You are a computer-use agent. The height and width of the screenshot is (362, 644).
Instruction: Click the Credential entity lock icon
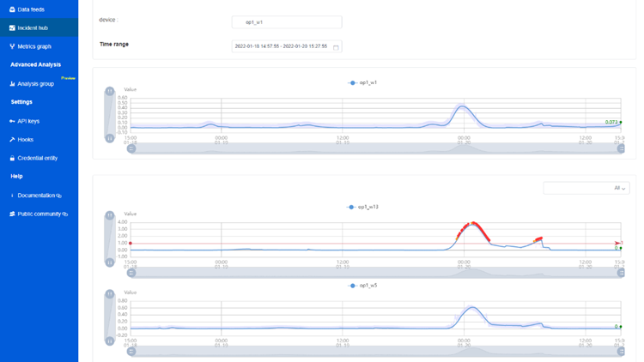(12, 158)
